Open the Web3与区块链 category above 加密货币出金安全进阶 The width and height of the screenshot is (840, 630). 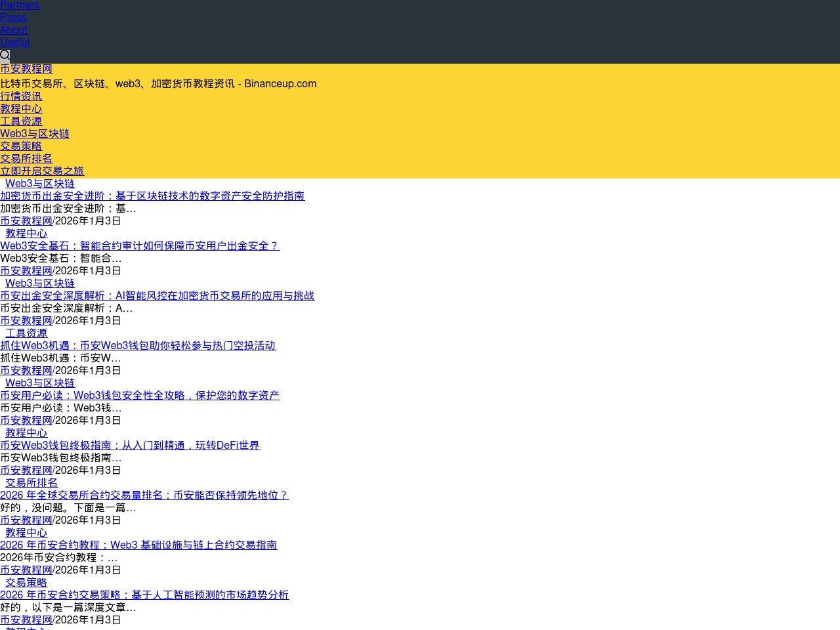[x=40, y=184]
